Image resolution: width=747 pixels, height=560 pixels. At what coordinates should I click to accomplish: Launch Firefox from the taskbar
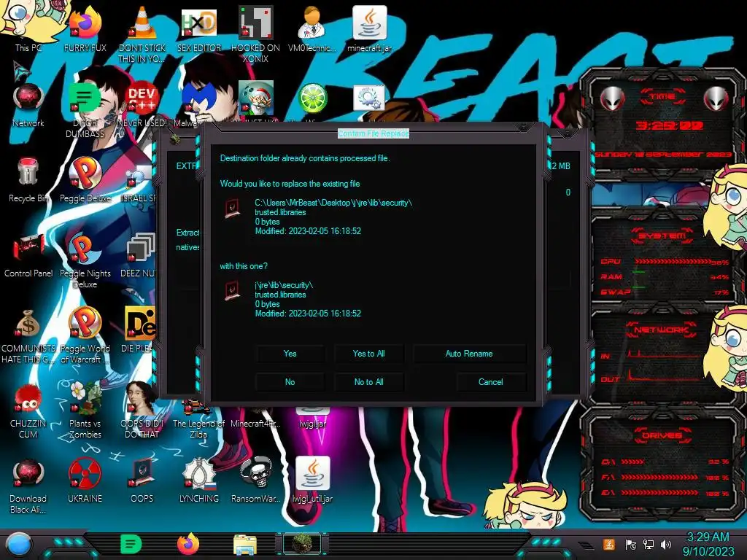(188, 544)
